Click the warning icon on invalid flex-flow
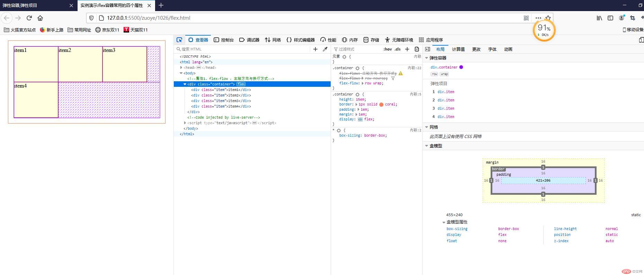The image size is (644, 275). pyautogui.click(x=401, y=73)
